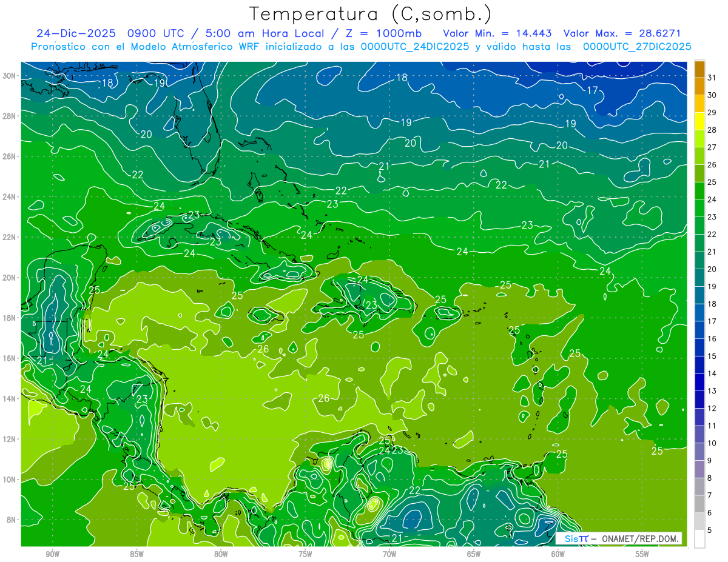The height and width of the screenshot is (562, 728).
Task: Click the '26N' latitude axis label
Action: [8, 156]
